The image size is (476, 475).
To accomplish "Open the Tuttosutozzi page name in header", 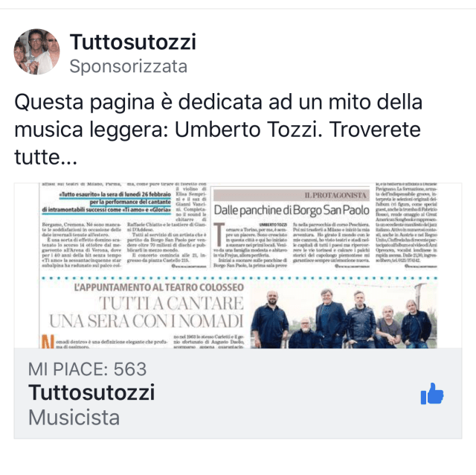I will pos(133,42).
